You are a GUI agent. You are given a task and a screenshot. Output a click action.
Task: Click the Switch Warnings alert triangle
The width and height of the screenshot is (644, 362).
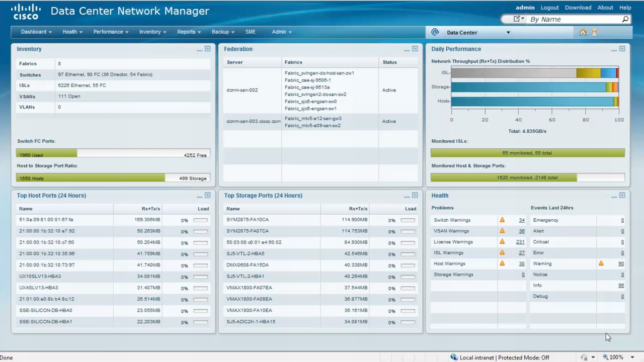pyautogui.click(x=502, y=220)
